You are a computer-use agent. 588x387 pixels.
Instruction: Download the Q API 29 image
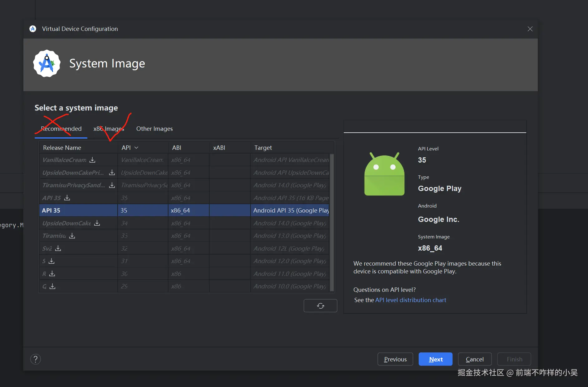[52, 286]
